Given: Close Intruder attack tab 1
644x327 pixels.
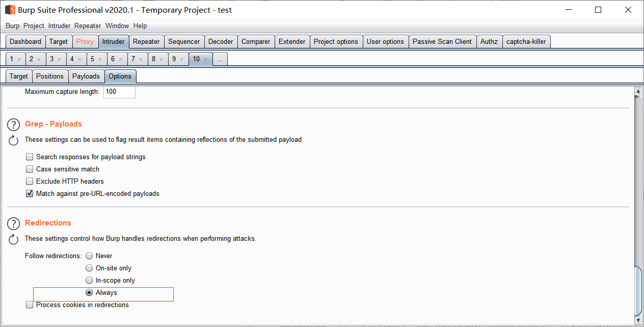Looking at the screenshot, I should (19, 59).
